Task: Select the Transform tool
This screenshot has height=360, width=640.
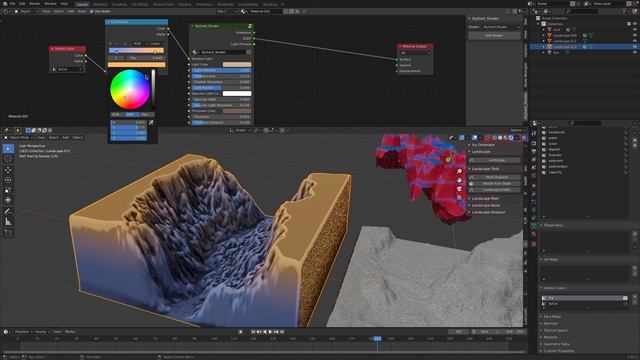Action: 8,200
